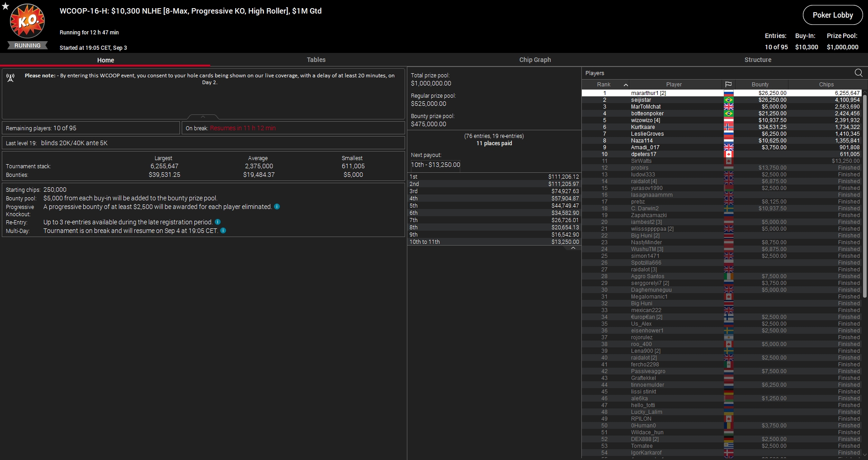This screenshot has height=460, width=868.
Task: Switch to the Tables tab
Action: [x=316, y=60]
